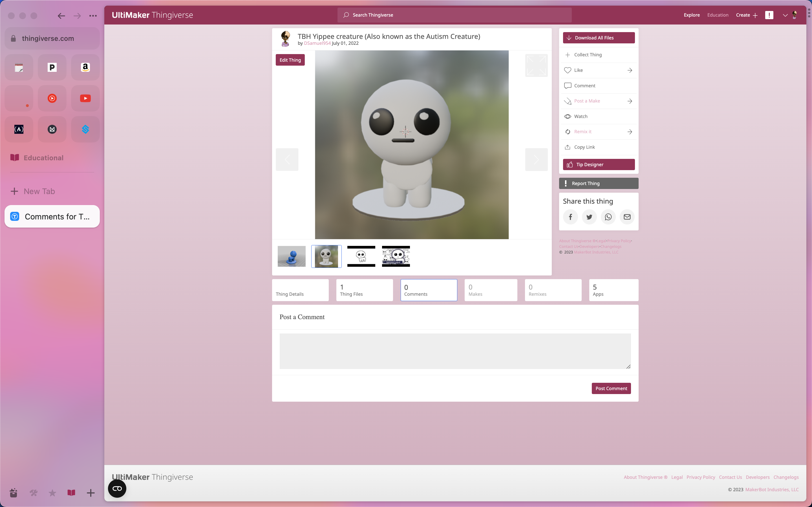Expand the Remix it arrow

[630, 132]
